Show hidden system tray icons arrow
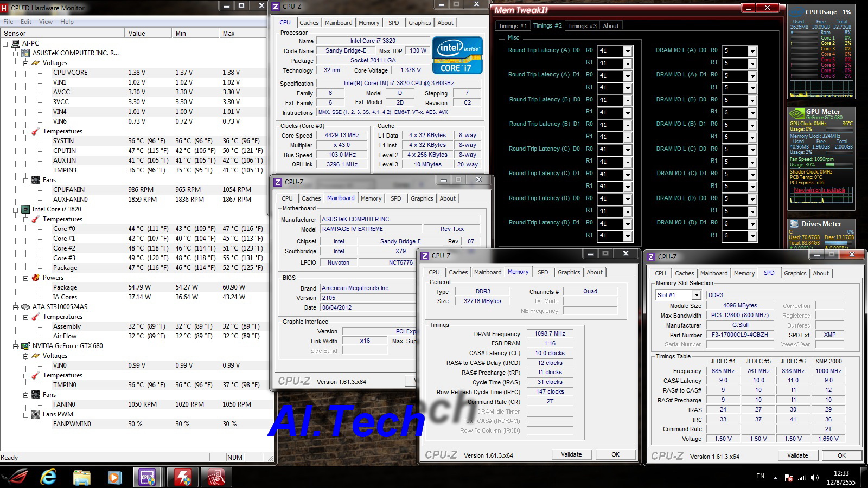868x488 pixels. 775,478
